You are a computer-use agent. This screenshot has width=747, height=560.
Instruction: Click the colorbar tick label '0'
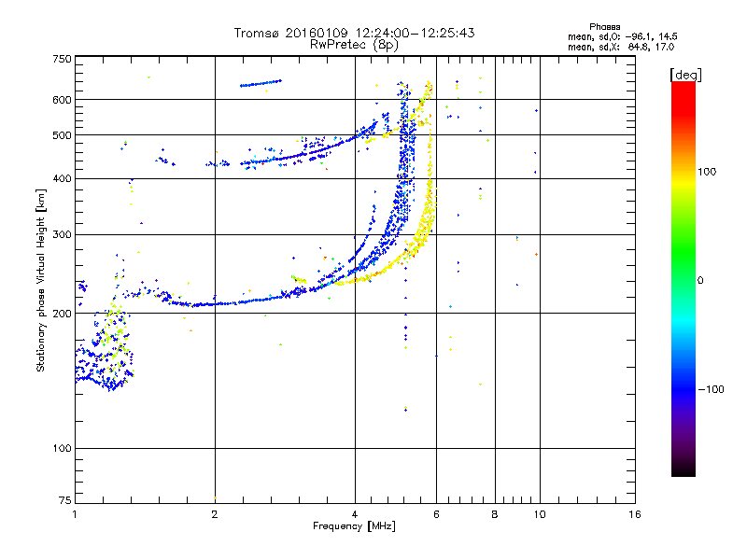point(700,280)
